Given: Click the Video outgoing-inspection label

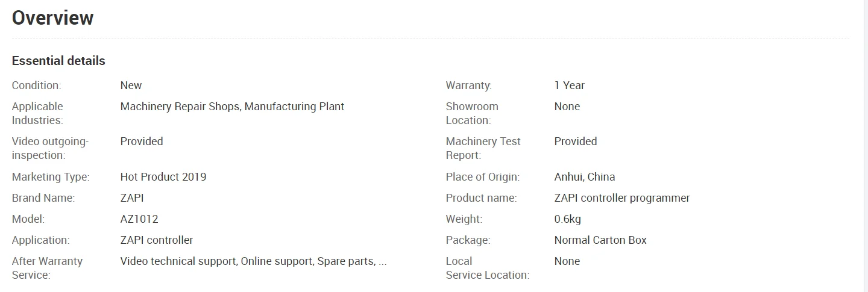Looking at the screenshot, I should coord(50,148).
